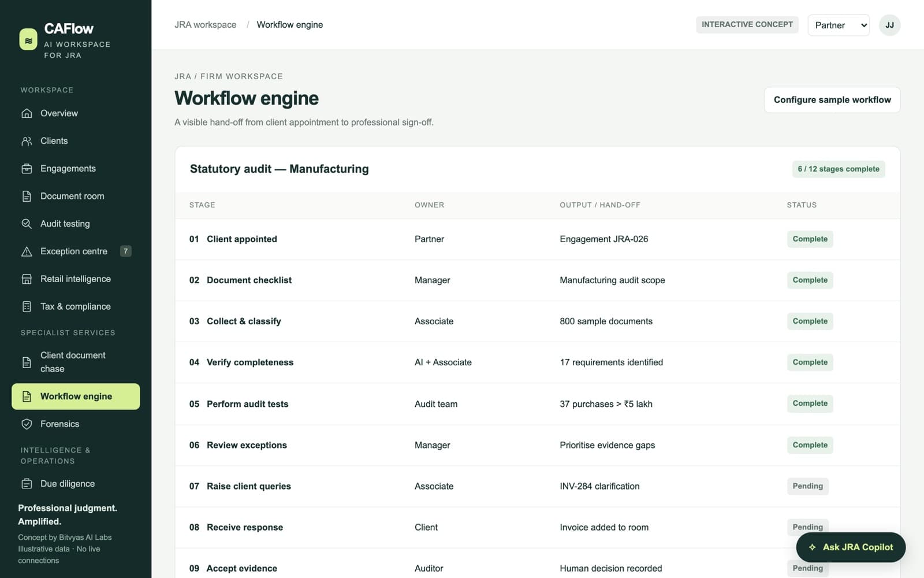Click the CAFlow logo icon
Image resolution: width=924 pixels, height=578 pixels.
point(28,40)
